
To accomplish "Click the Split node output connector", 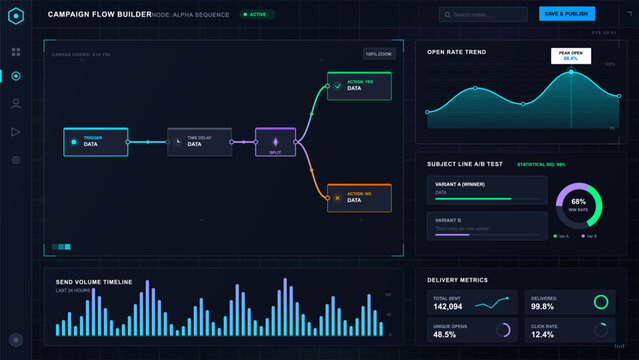I will pyautogui.click(x=296, y=142).
